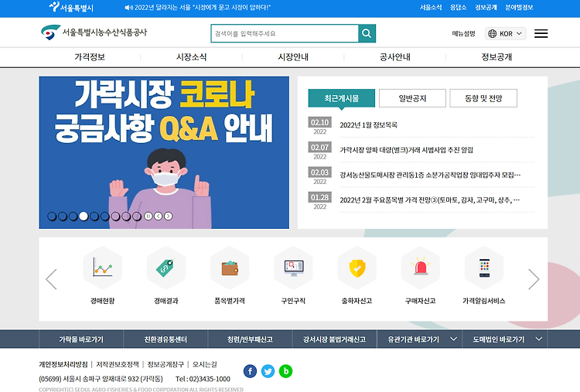Click the magnifier search button
The image size is (580, 392).
click(367, 33)
